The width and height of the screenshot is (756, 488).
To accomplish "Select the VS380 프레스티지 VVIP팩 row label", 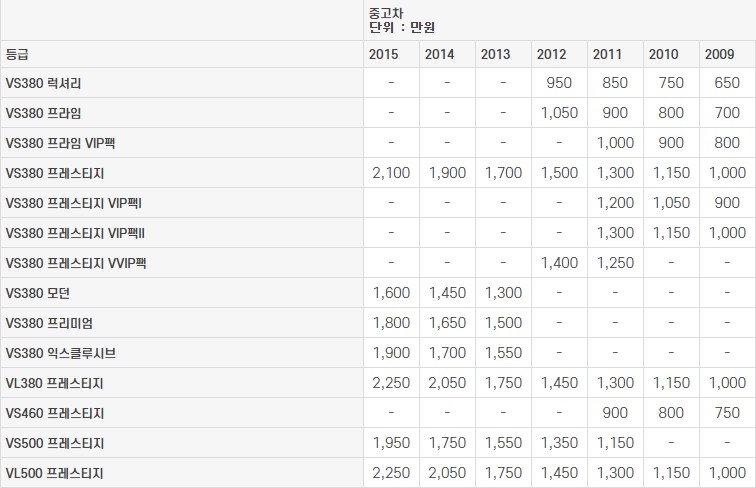I will (x=76, y=264).
